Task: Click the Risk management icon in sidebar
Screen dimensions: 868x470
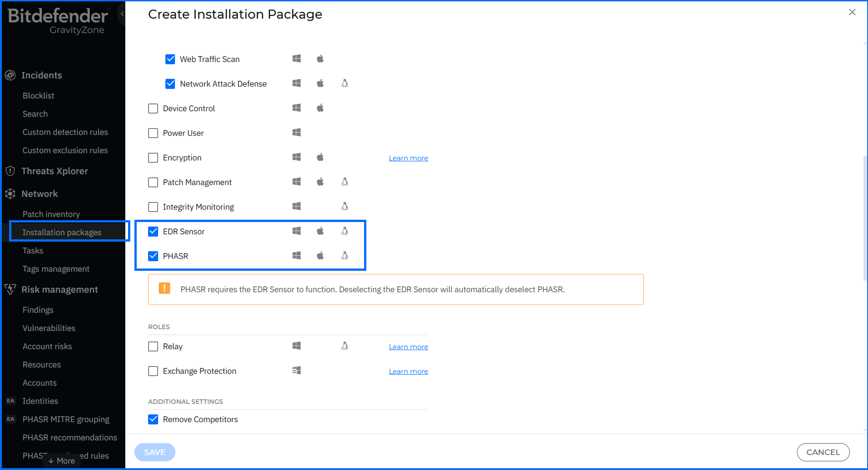Action: click(x=10, y=289)
